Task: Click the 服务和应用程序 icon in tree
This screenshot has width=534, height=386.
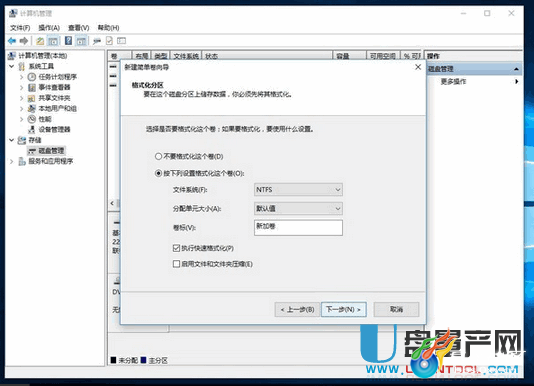Action: pos(22,161)
